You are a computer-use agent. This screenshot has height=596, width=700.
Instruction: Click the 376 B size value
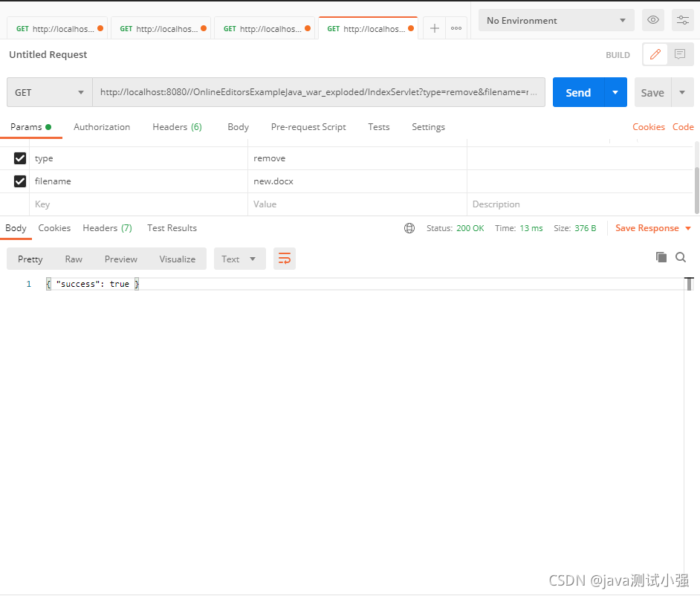click(x=586, y=228)
